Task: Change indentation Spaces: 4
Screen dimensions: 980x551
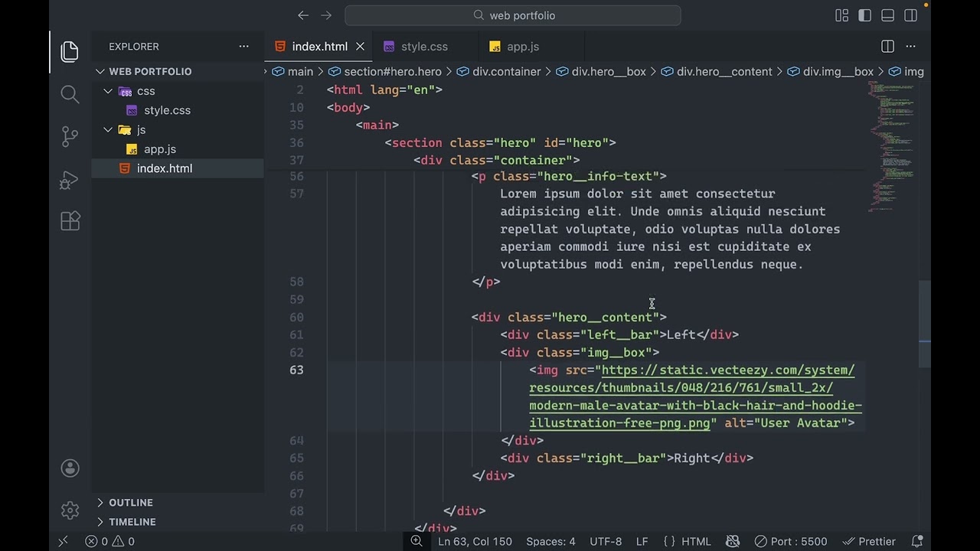Action: click(x=550, y=541)
